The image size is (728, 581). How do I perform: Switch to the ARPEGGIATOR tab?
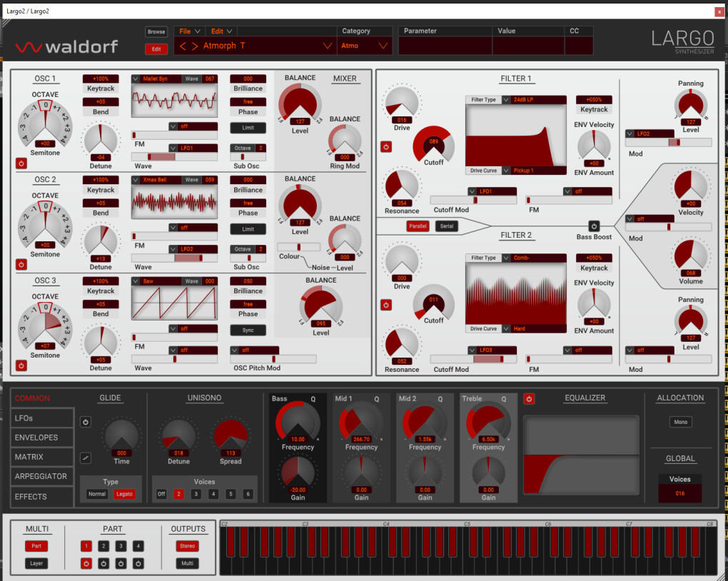tap(42, 477)
